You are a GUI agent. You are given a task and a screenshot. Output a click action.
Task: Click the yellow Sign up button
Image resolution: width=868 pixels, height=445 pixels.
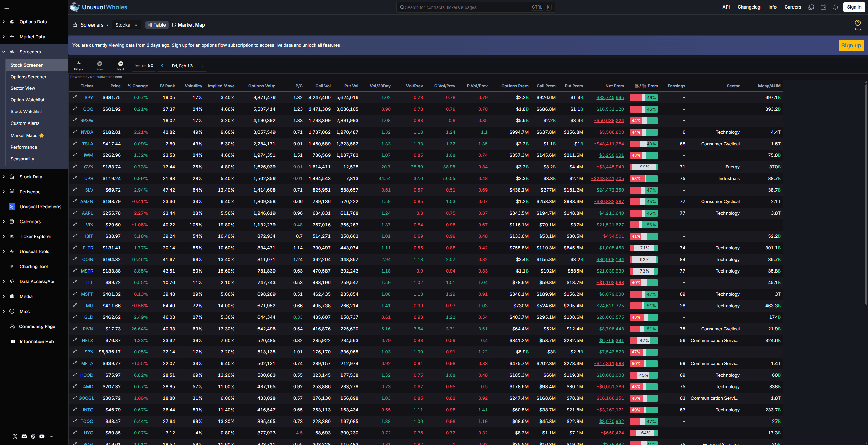coord(851,45)
